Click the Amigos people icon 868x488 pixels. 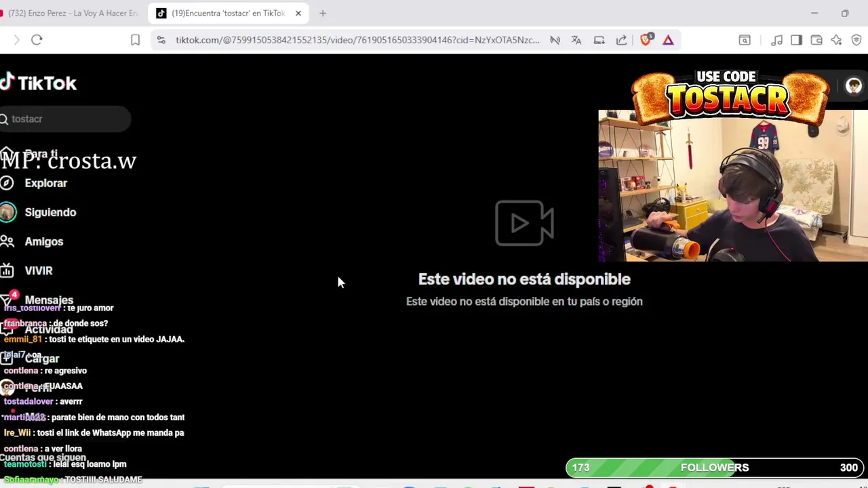[7, 241]
